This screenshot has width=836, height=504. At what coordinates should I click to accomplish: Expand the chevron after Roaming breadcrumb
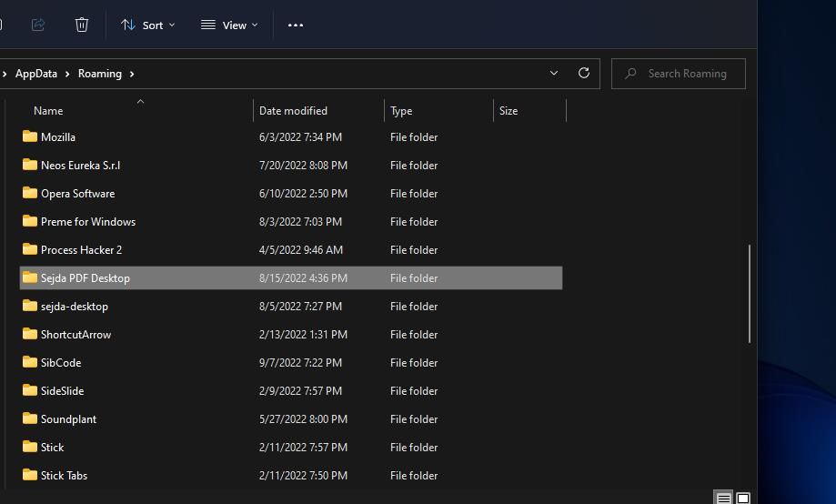coord(133,74)
